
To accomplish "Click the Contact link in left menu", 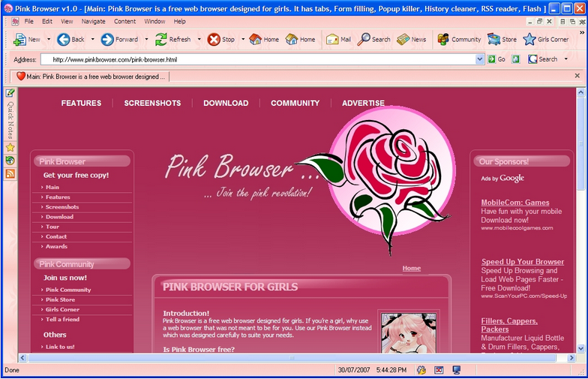I will (56, 237).
